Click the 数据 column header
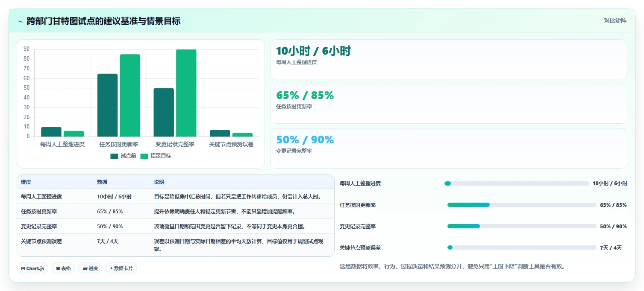The width and height of the screenshot is (644, 291). pyautogui.click(x=102, y=182)
